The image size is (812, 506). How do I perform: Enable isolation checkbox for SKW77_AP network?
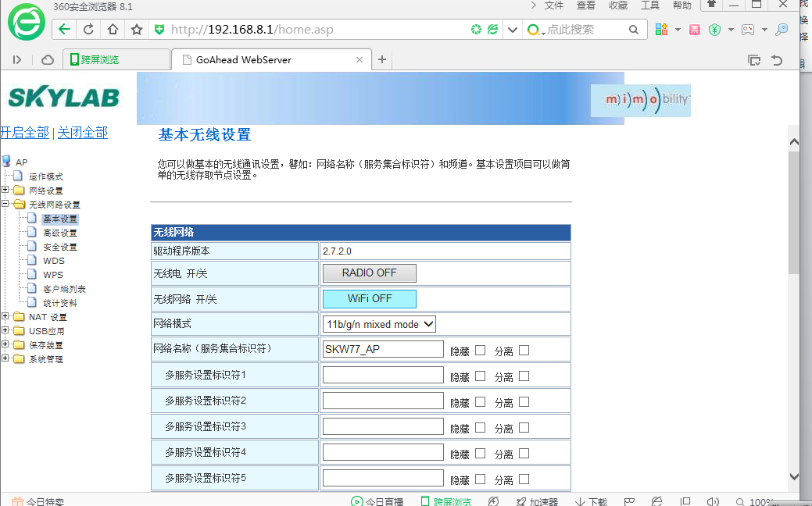pyautogui.click(x=524, y=351)
